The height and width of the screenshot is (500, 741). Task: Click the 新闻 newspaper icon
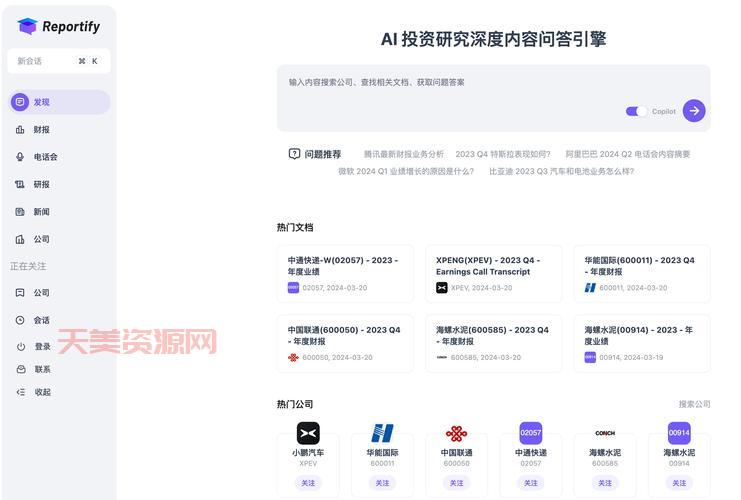[20, 212]
